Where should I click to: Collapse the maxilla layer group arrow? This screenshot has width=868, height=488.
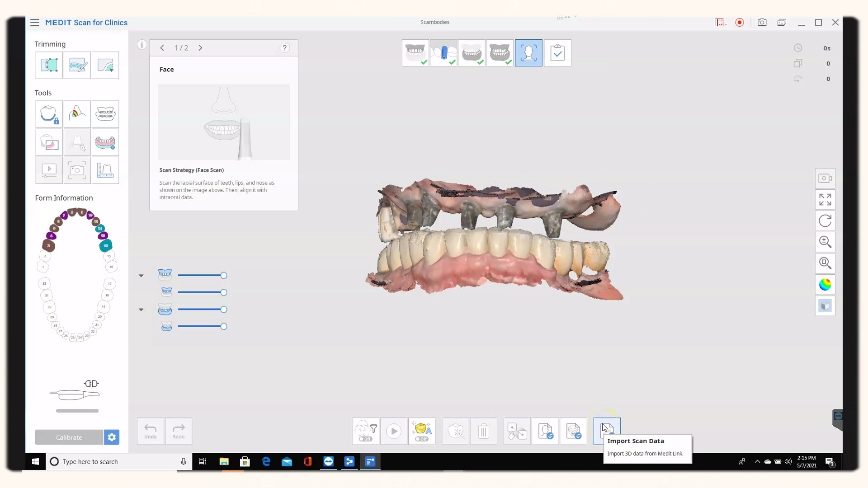(x=141, y=276)
